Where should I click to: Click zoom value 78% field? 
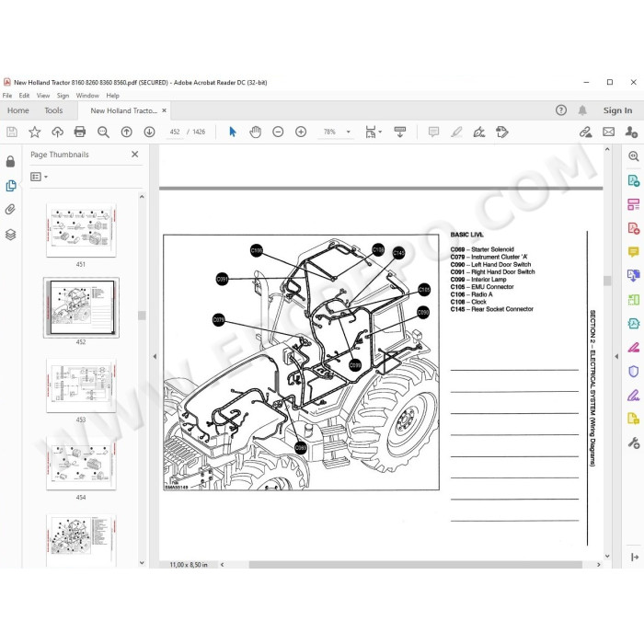pos(329,132)
